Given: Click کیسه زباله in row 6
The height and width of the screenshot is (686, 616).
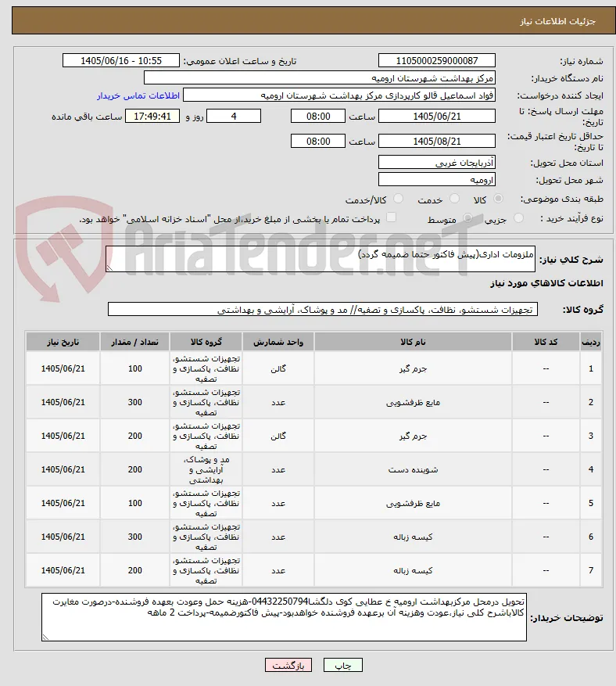Looking at the screenshot, I should [x=413, y=537].
